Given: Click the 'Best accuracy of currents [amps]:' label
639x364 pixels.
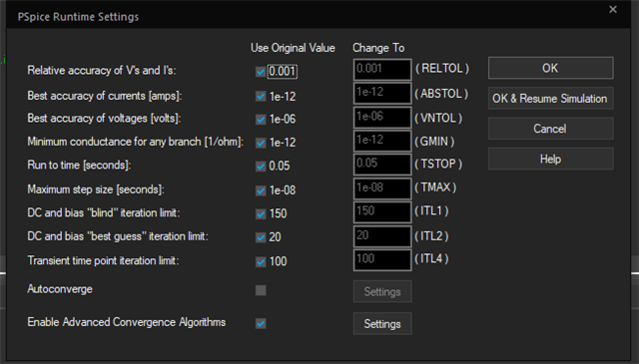Looking at the screenshot, I should (104, 96).
